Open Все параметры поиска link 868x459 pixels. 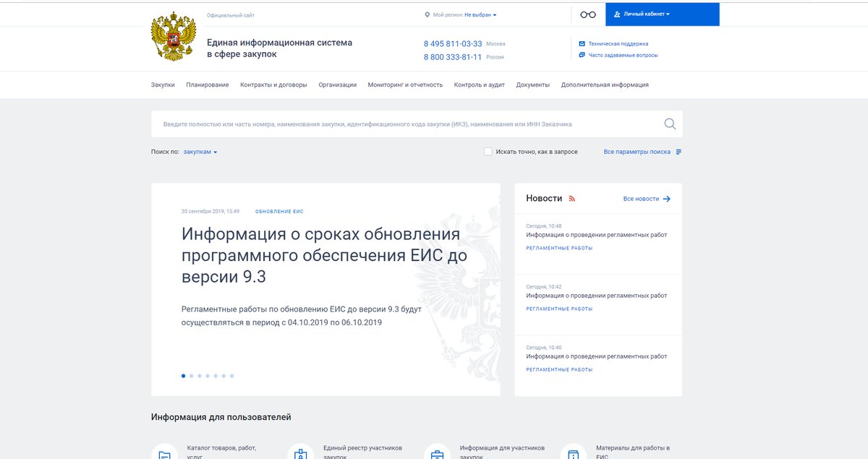637,152
